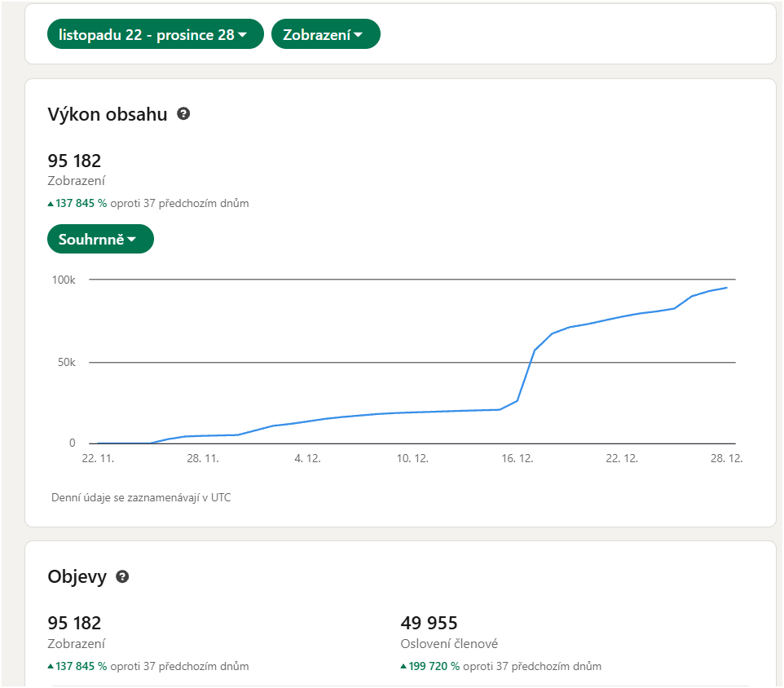This screenshot has height=688, width=784.
Task: Click green up arrow by 199 720 %
Action: click(403, 666)
